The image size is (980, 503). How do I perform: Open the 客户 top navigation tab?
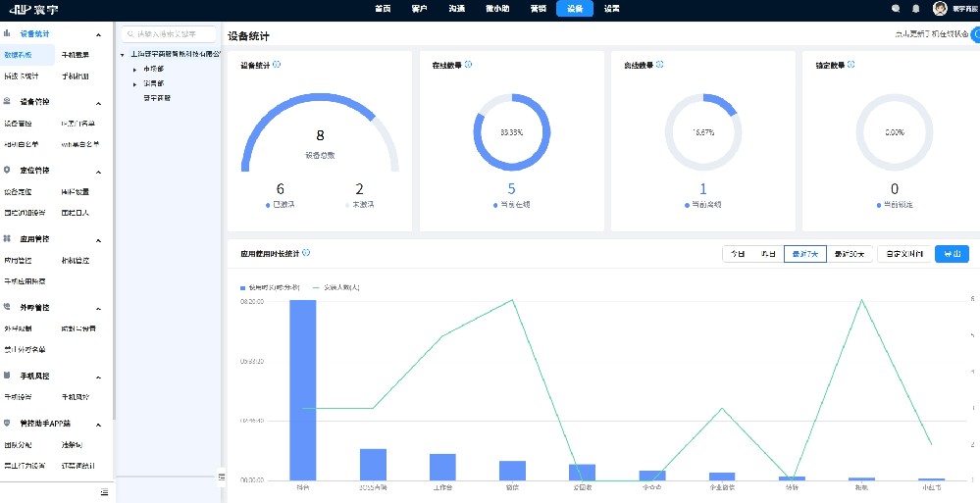point(420,9)
